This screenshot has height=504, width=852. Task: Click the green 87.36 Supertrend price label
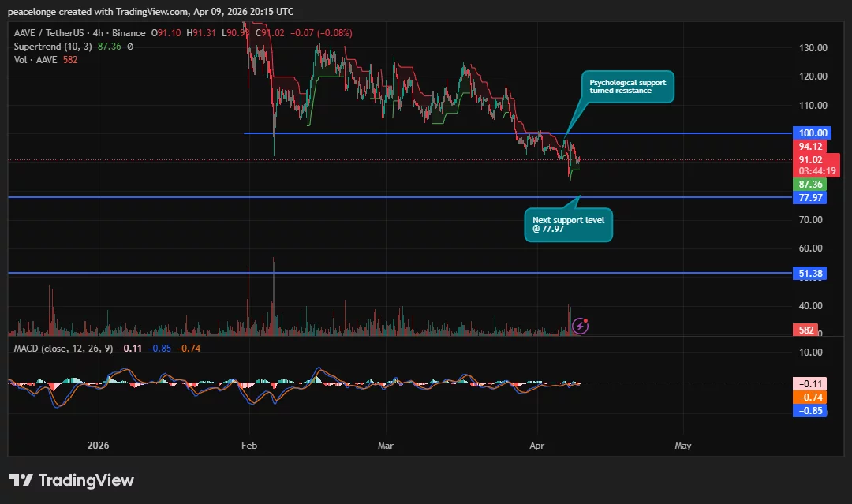click(813, 184)
